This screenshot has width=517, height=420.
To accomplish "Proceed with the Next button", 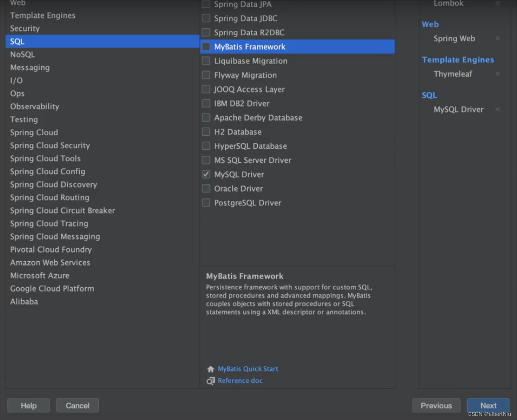I will [x=488, y=406].
